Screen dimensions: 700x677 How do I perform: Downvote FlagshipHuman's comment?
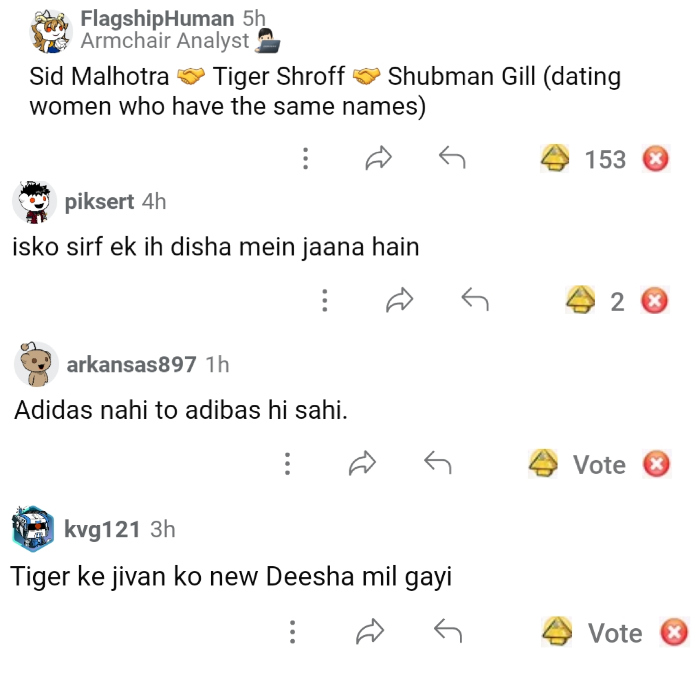point(655,159)
